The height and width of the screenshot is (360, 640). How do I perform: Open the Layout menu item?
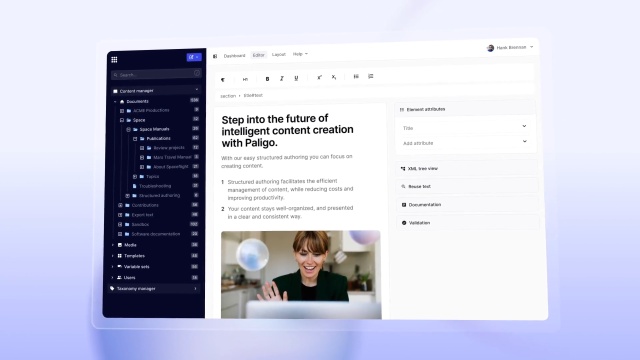pyautogui.click(x=279, y=54)
